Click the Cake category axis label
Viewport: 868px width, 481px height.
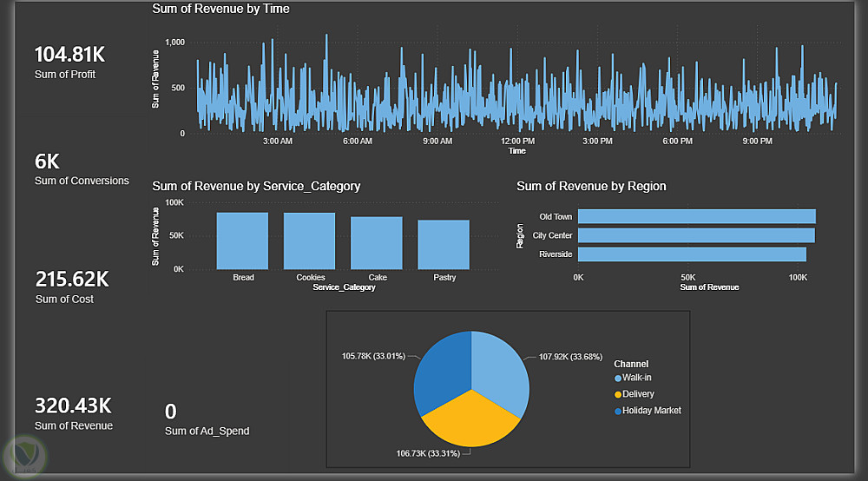click(378, 277)
